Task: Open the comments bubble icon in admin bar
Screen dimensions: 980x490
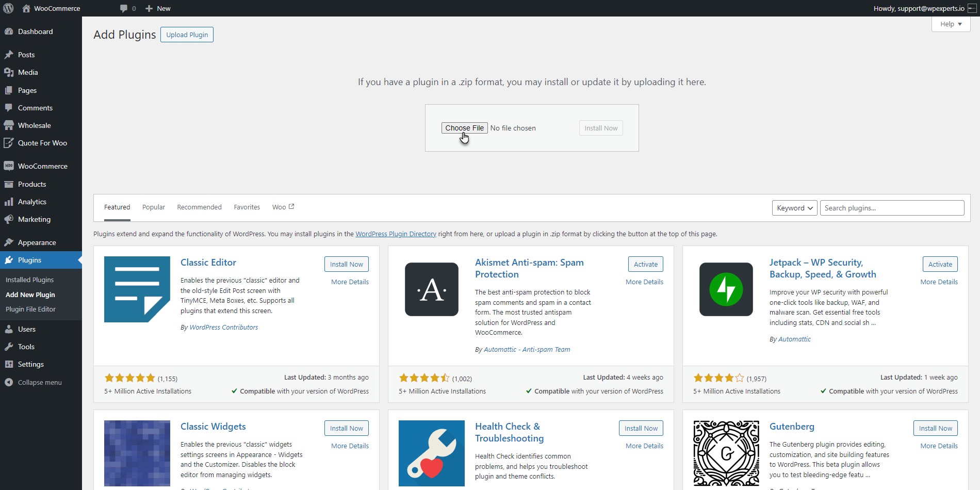Action: pyautogui.click(x=124, y=8)
